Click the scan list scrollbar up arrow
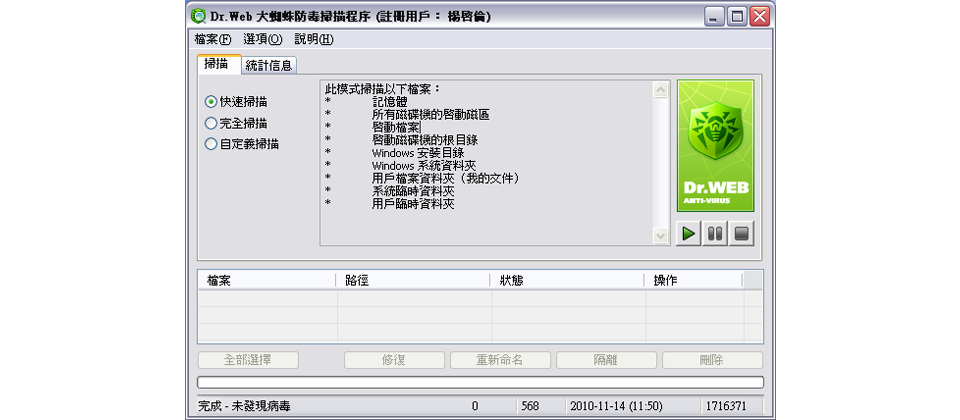 pyautogui.click(x=661, y=90)
